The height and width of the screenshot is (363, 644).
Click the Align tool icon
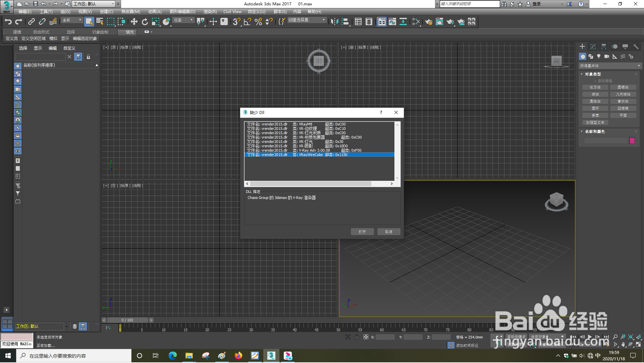(345, 22)
